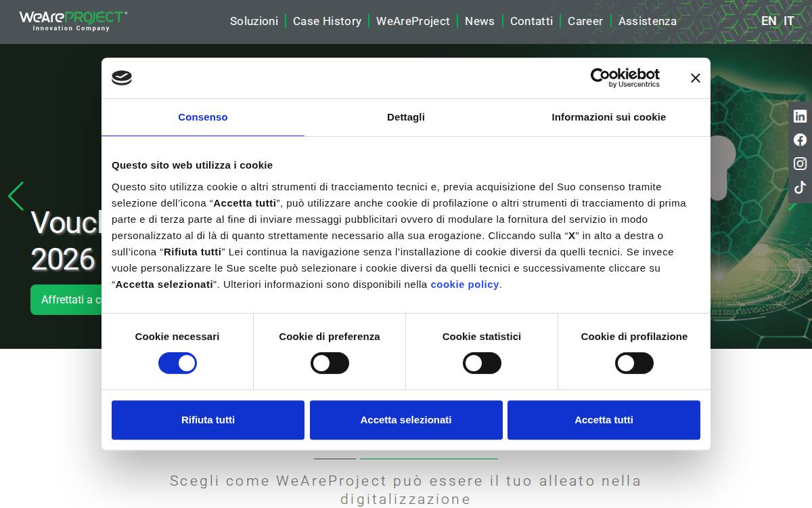Enable Cookie statistici switch

(x=482, y=363)
